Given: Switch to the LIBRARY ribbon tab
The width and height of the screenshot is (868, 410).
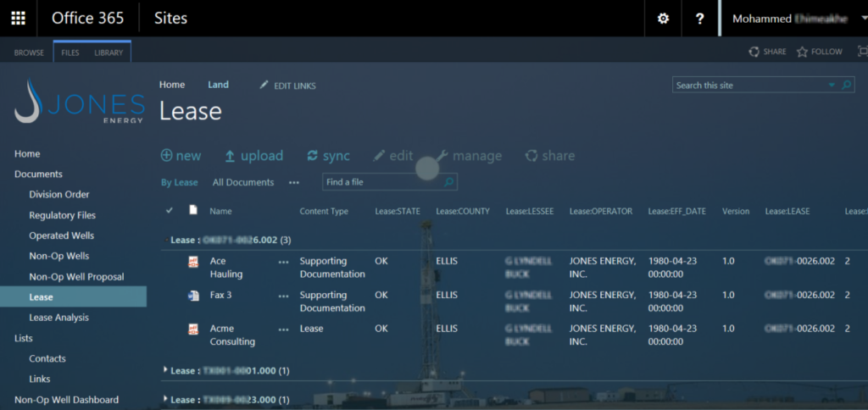Looking at the screenshot, I should pos(108,53).
